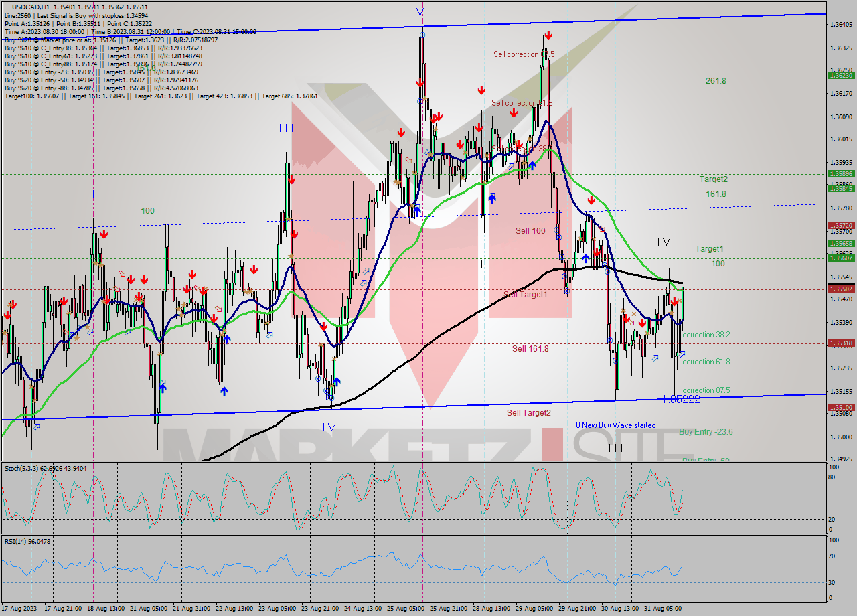
Task: Click the 1.35502 red price tag
Action: (840, 289)
